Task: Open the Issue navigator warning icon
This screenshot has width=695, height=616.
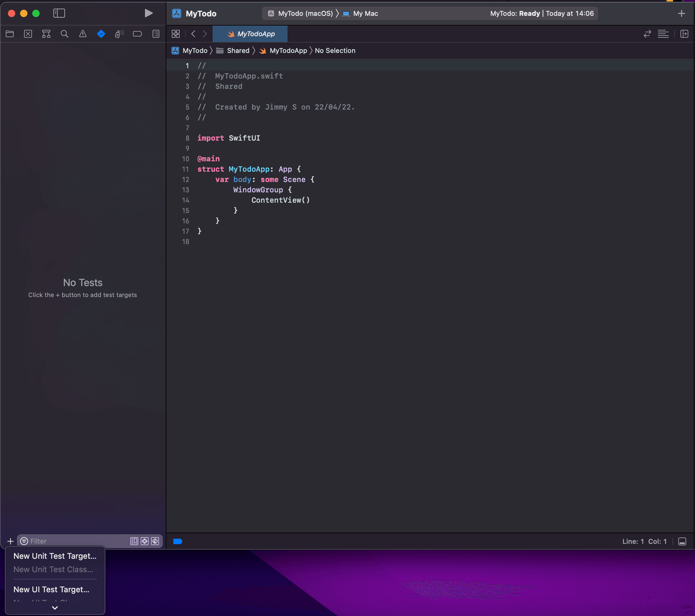Action: pyautogui.click(x=83, y=34)
